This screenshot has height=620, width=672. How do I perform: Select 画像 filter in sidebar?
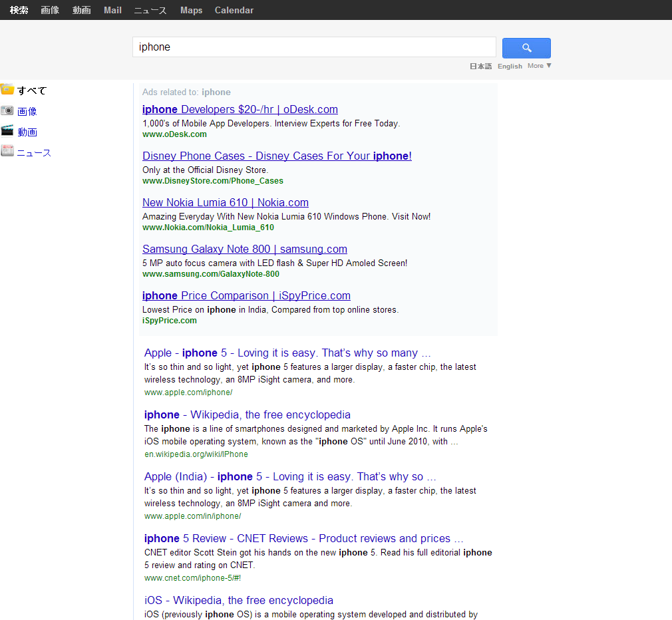point(27,111)
